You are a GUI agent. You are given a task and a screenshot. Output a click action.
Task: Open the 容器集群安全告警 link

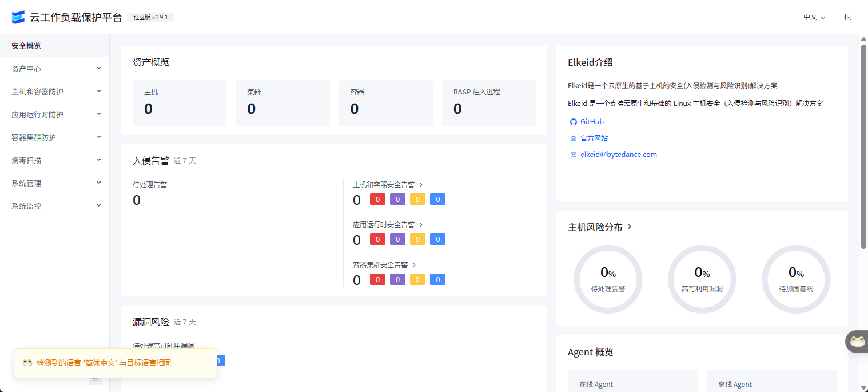coord(380,265)
